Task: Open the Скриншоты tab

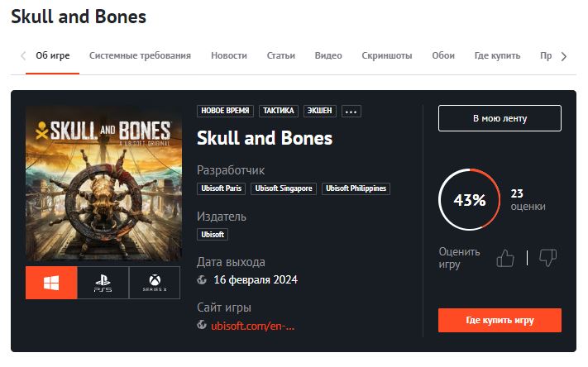Action: pyautogui.click(x=387, y=56)
